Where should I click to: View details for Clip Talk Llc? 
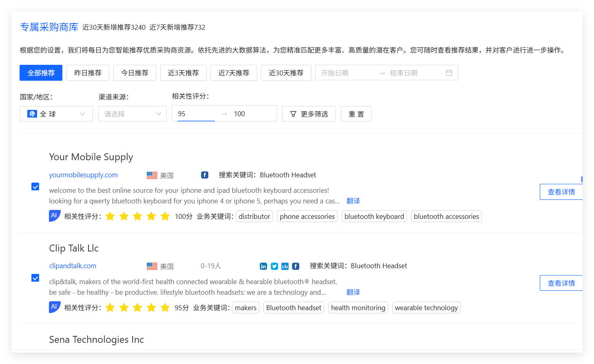point(561,283)
